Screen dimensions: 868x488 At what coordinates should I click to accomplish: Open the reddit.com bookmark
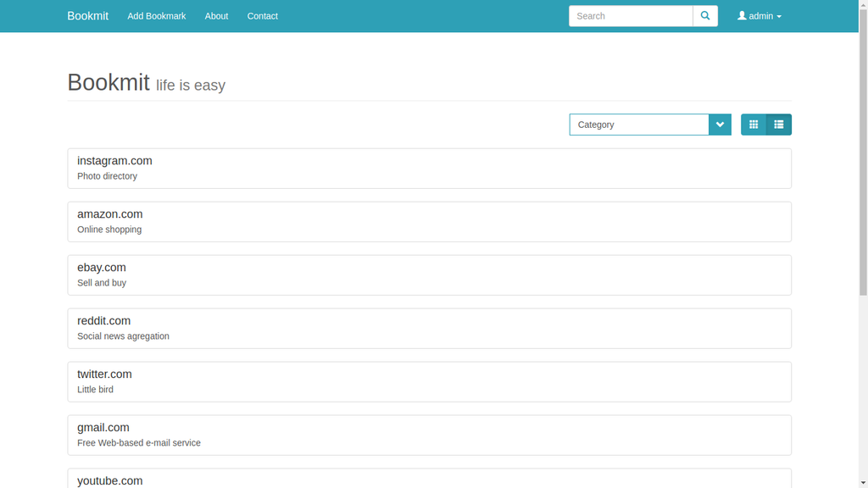coord(103,321)
